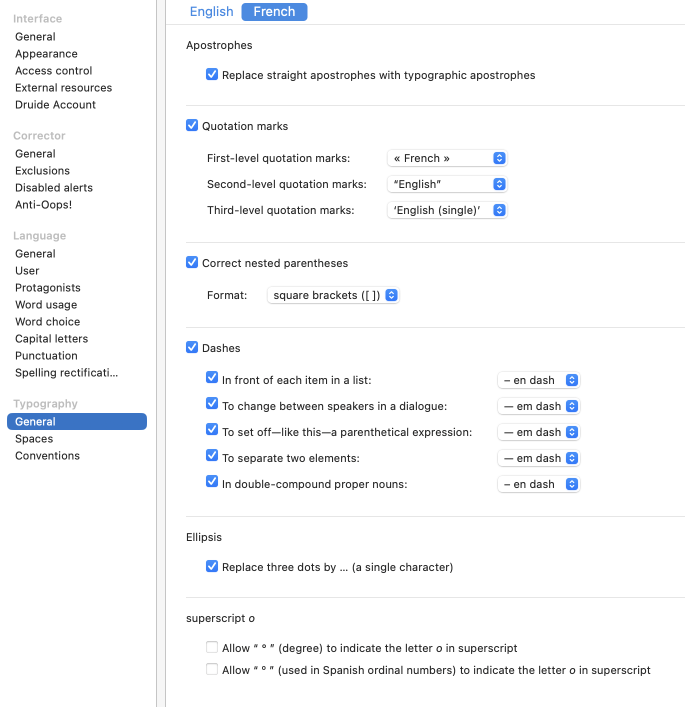This screenshot has width=685, height=707.
Task: Uncheck Replace straight apostrophes with typographic apostrophes
Action: click(x=212, y=75)
